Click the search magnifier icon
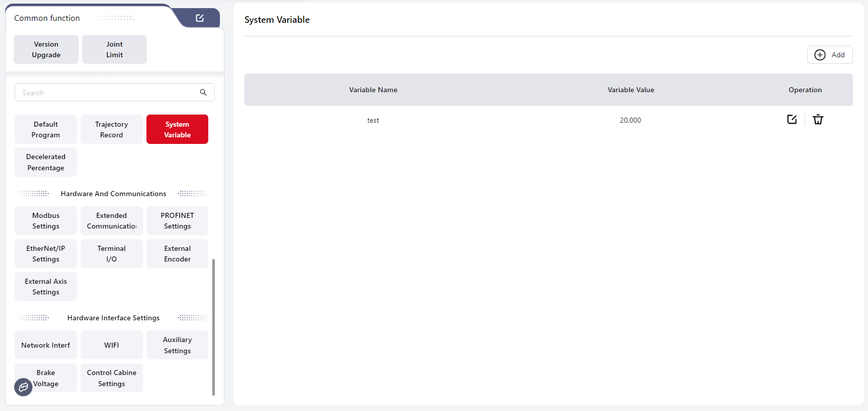Viewport: 868px width, 411px height. (x=203, y=92)
